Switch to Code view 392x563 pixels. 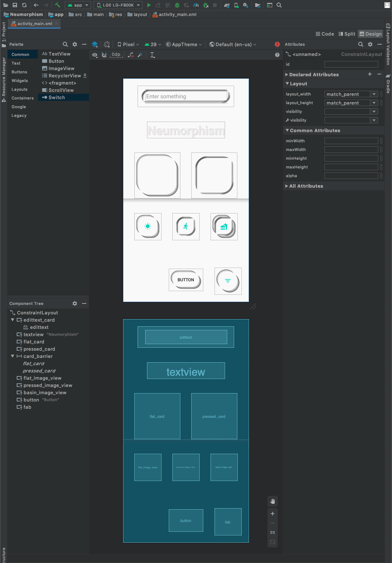tap(324, 34)
